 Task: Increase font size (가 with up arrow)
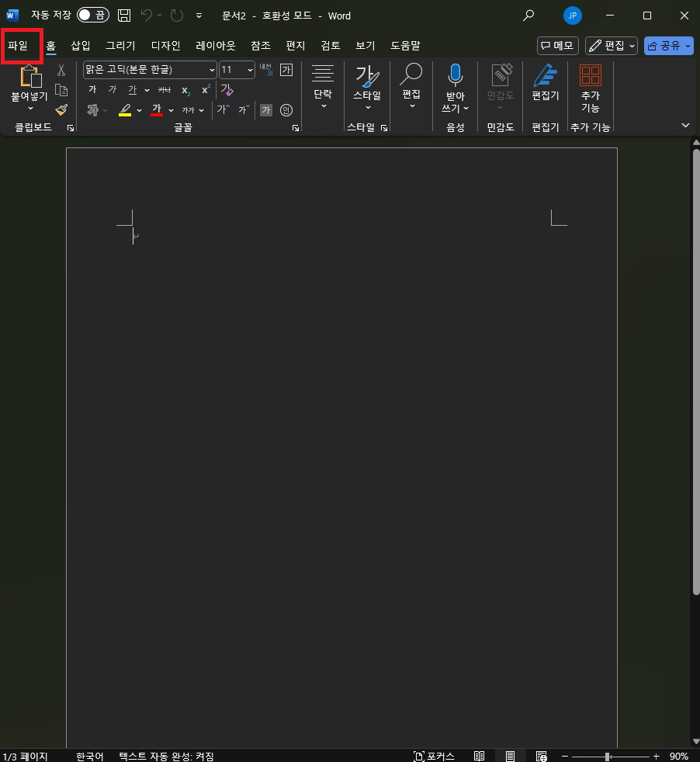(224, 109)
